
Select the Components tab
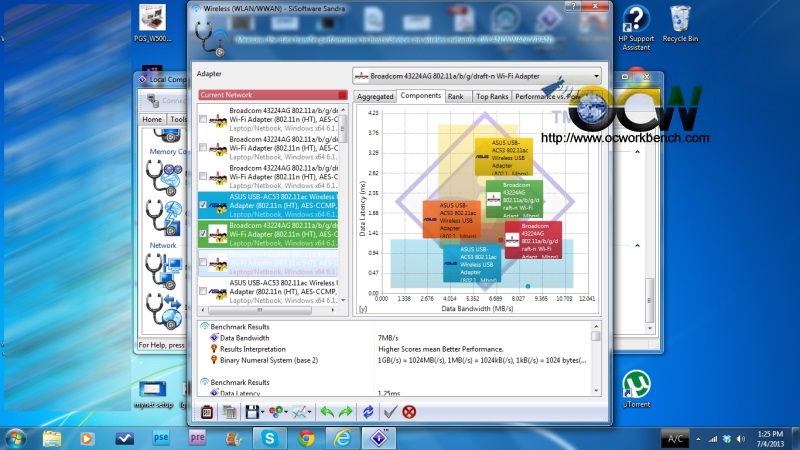point(420,95)
